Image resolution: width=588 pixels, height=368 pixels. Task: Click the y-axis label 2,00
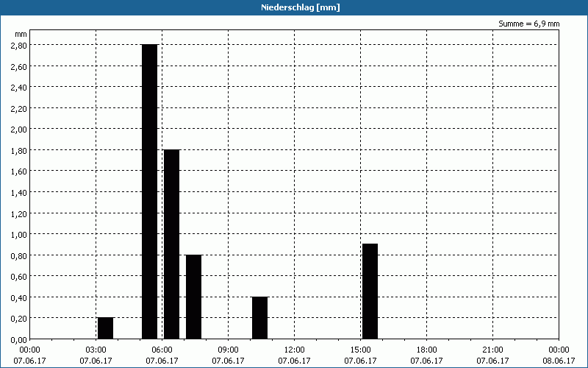[21, 130]
